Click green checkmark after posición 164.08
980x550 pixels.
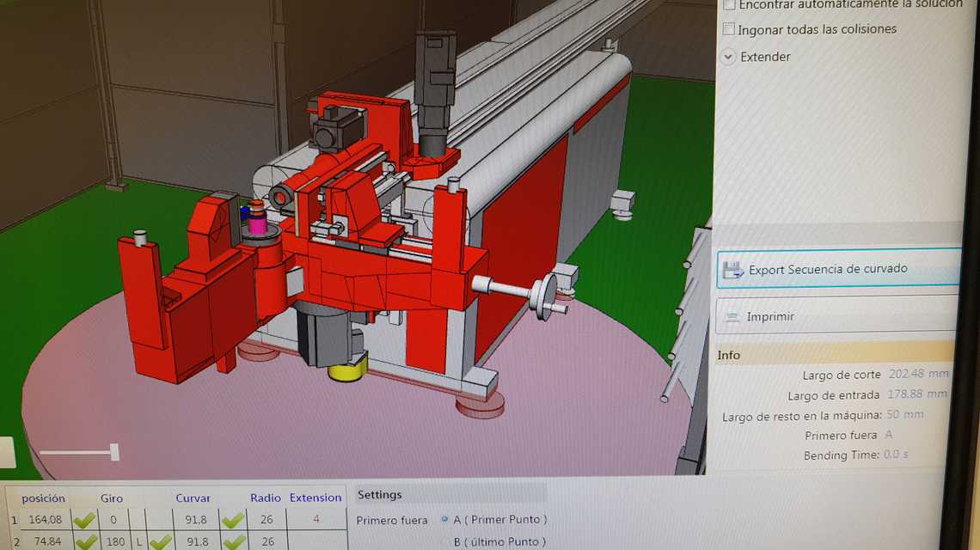pos(84,520)
